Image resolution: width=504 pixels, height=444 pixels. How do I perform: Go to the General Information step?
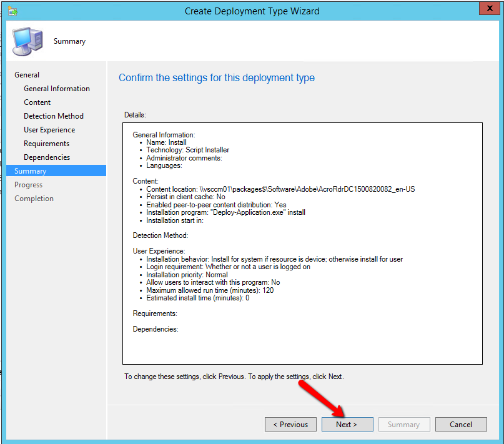coord(57,89)
